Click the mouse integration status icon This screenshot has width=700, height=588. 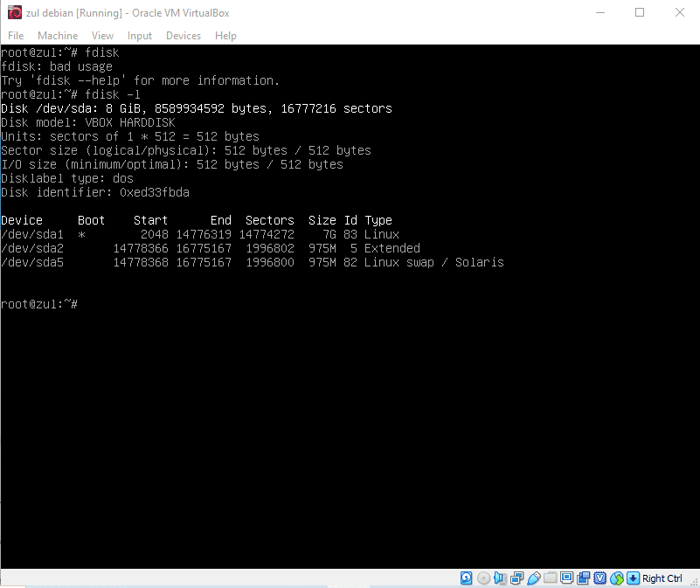click(x=616, y=578)
